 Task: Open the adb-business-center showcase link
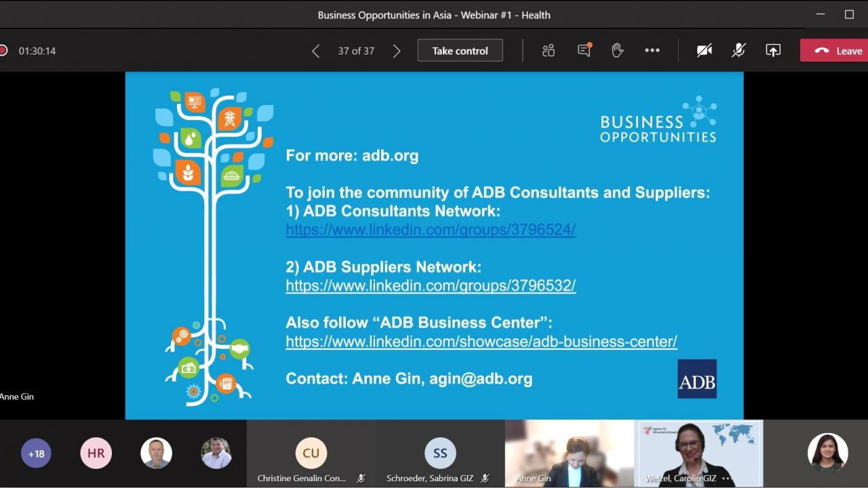(x=481, y=342)
